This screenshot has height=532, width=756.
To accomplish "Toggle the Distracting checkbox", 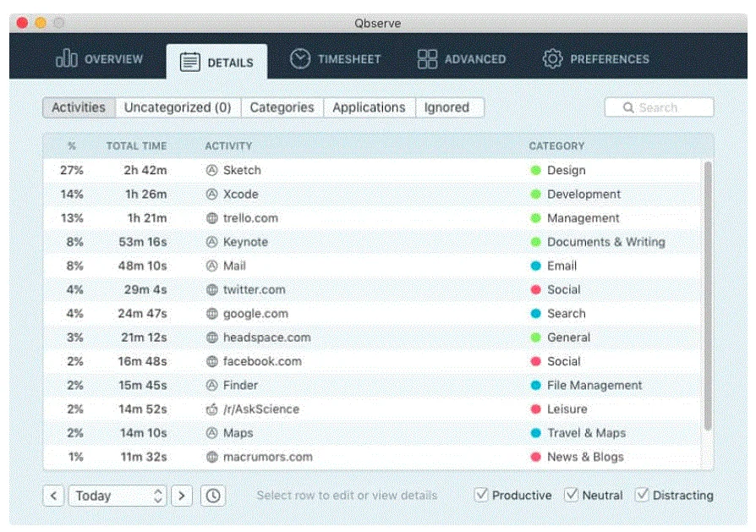I will click(x=642, y=495).
